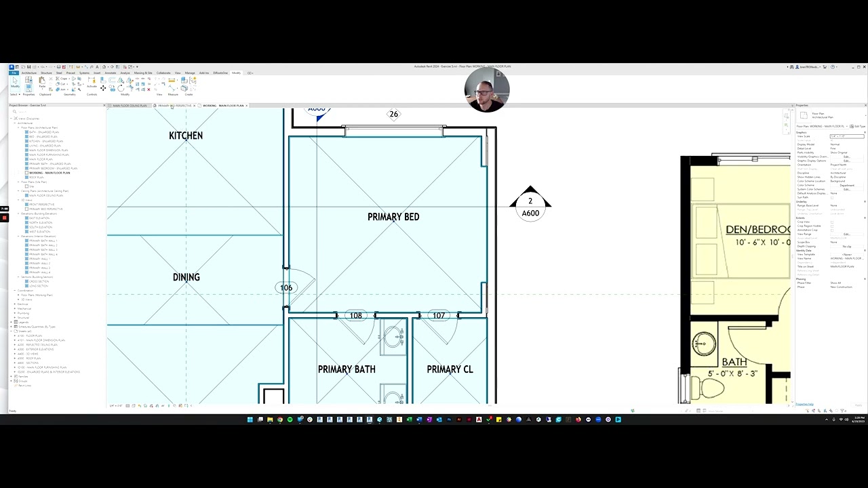The height and width of the screenshot is (488, 868).
Task: Click the Align tool in Modify panel
Action: tap(103, 80)
